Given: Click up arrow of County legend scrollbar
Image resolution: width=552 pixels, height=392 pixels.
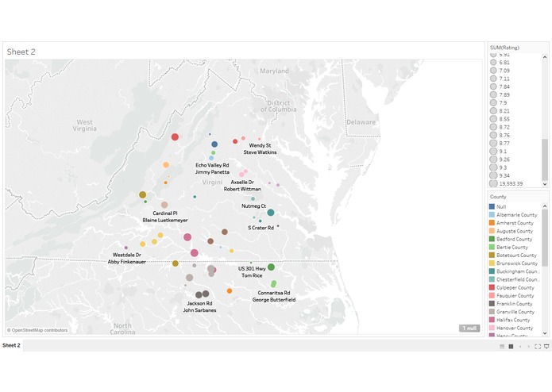Looking at the screenshot, I should pos(545,206).
